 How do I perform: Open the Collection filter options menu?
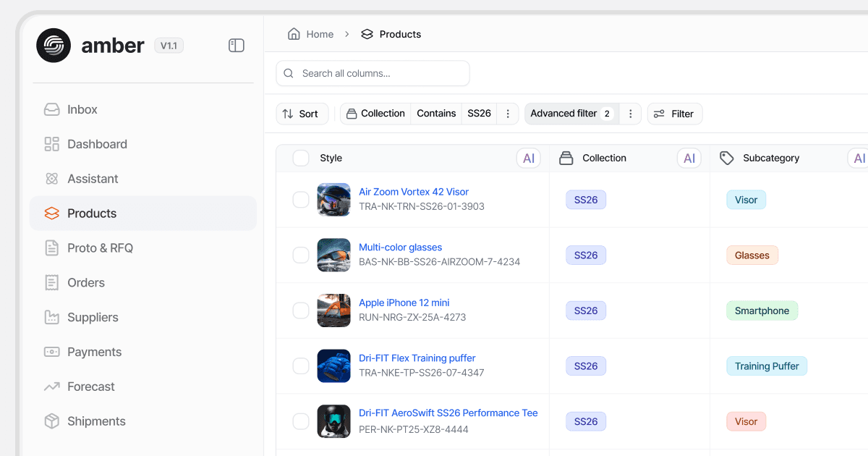(x=508, y=114)
